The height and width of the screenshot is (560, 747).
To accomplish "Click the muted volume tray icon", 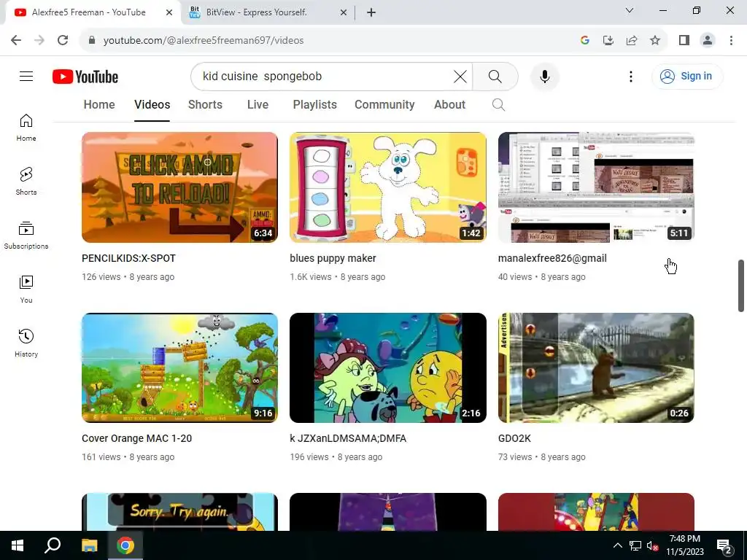I will click(652, 545).
